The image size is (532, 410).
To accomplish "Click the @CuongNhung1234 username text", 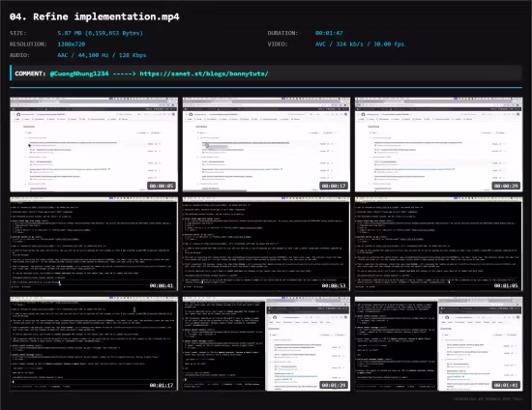I will point(79,73).
